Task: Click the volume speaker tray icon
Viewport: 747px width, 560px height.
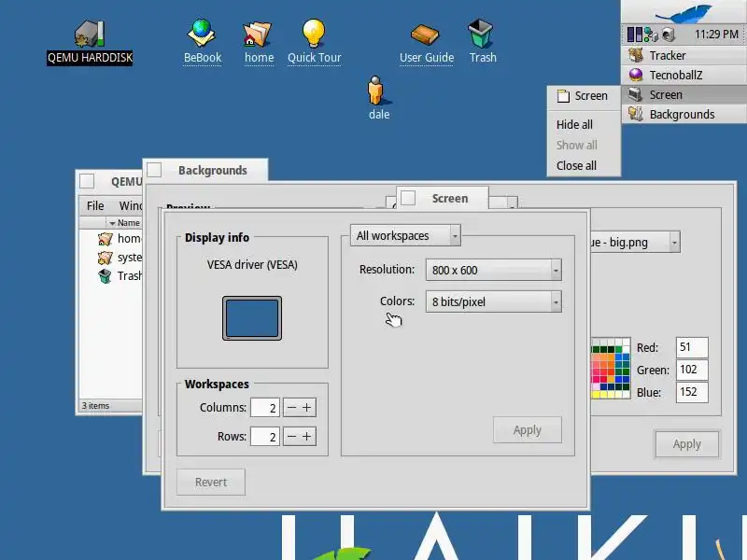Action: pos(669,35)
